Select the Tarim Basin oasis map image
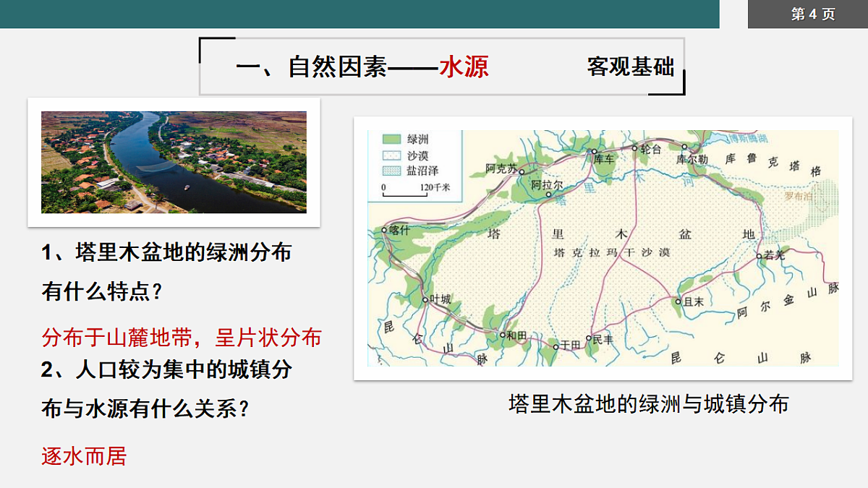Screen dimensions: 868x488 pos(603,248)
